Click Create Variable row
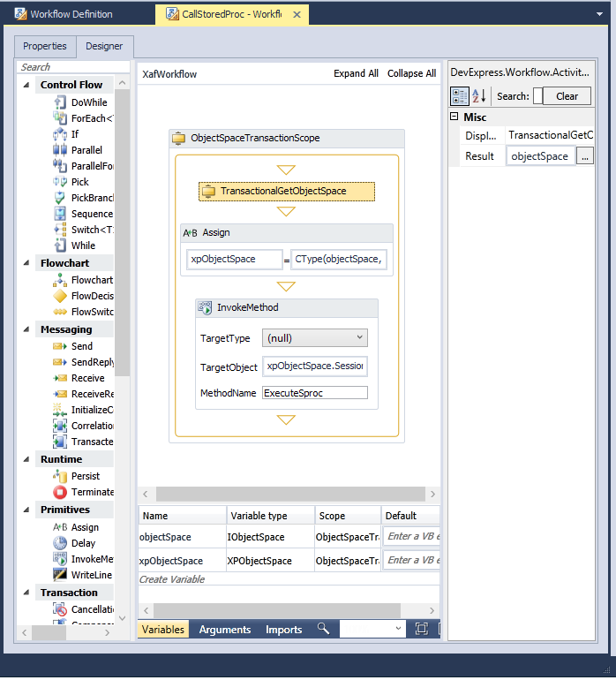This screenshot has width=616, height=680. tap(289, 579)
